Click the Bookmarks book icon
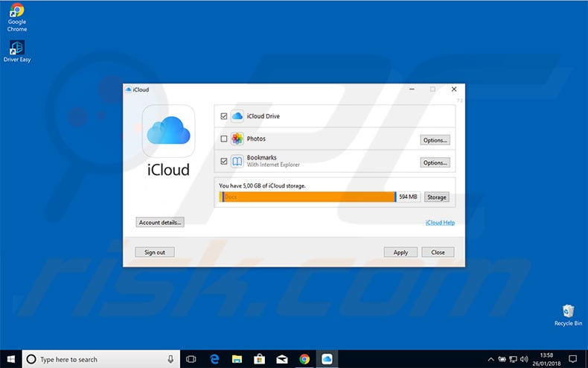Screen dimensions: 588x368 237,161
